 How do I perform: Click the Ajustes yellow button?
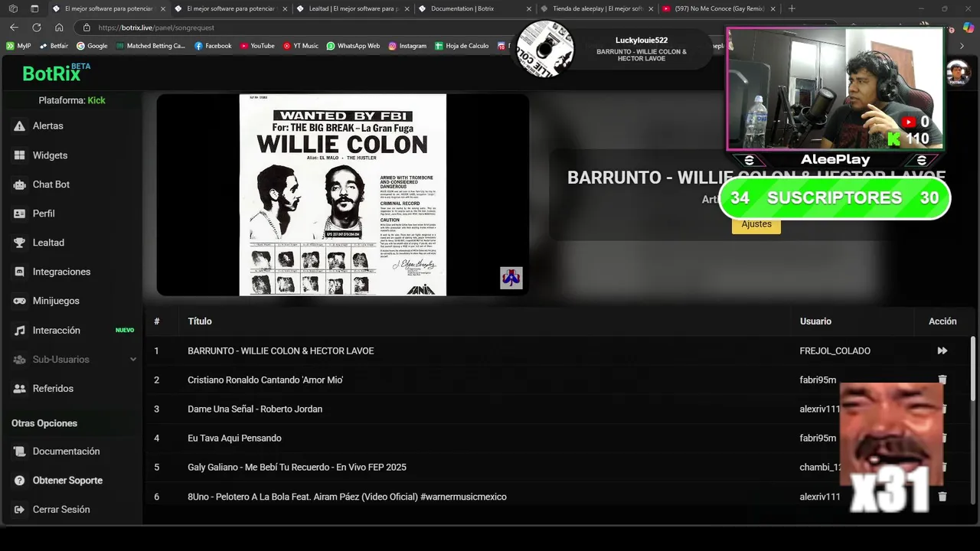point(756,224)
